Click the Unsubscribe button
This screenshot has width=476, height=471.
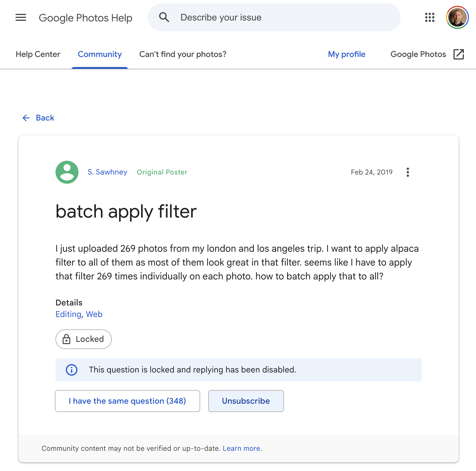(246, 401)
